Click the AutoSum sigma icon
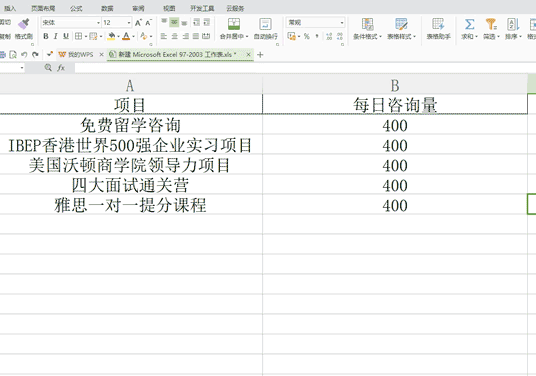 [469, 24]
